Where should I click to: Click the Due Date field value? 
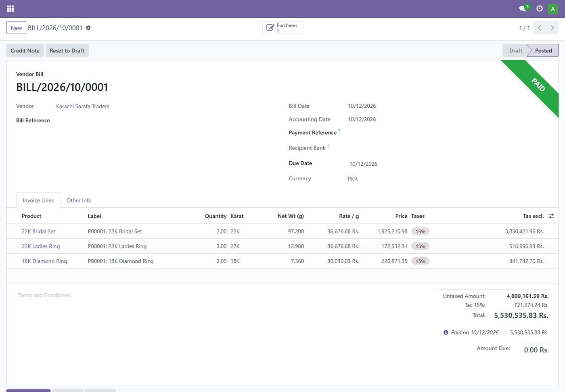(363, 164)
